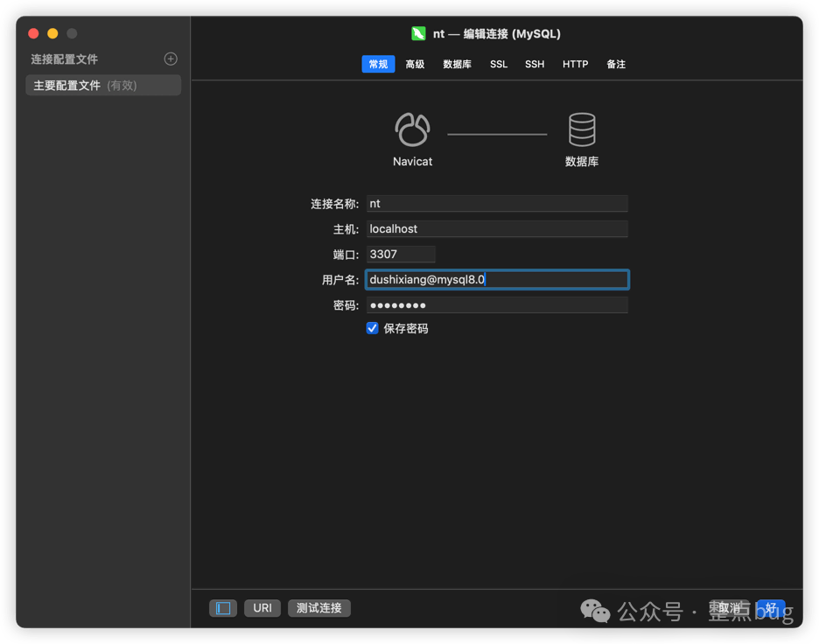Open the 数据库 tab
Screen dimensions: 819x644
tap(457, 64)
